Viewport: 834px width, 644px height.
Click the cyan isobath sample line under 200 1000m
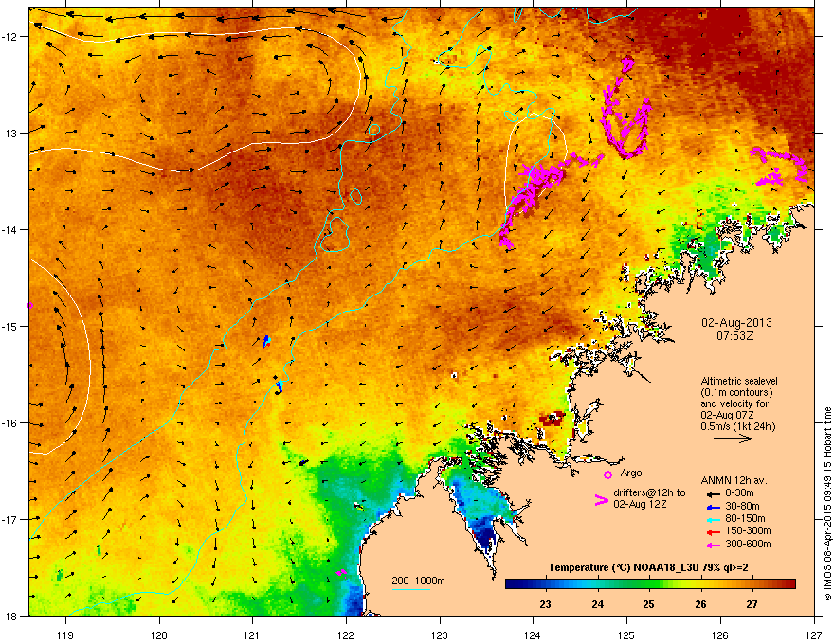tap(410, 589)
